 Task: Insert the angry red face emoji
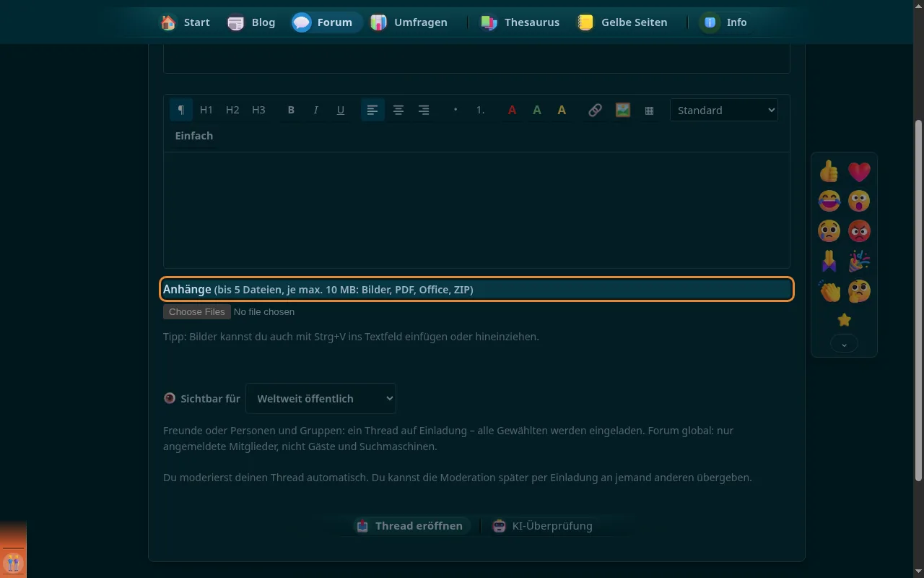tap(859, 231)
